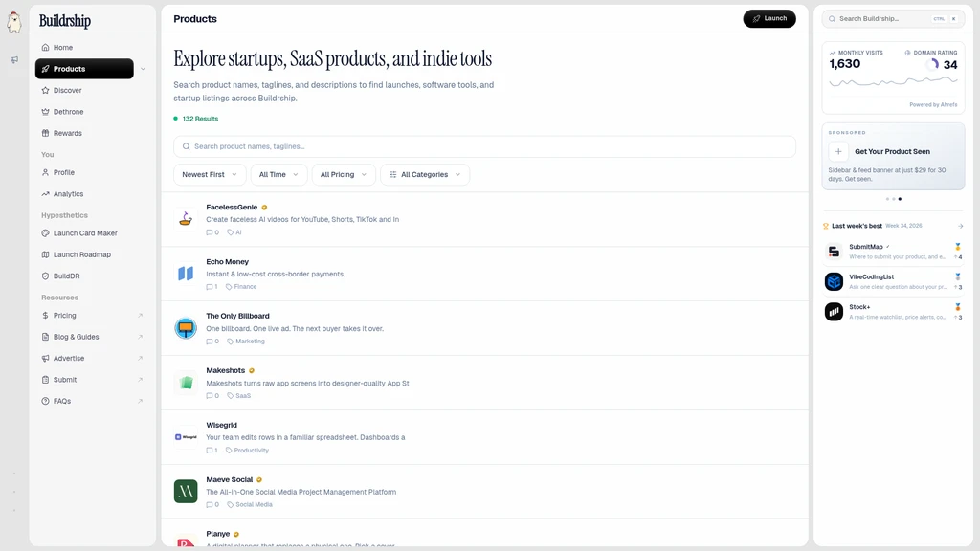Click the Maeve Social logo

point(186,492)
